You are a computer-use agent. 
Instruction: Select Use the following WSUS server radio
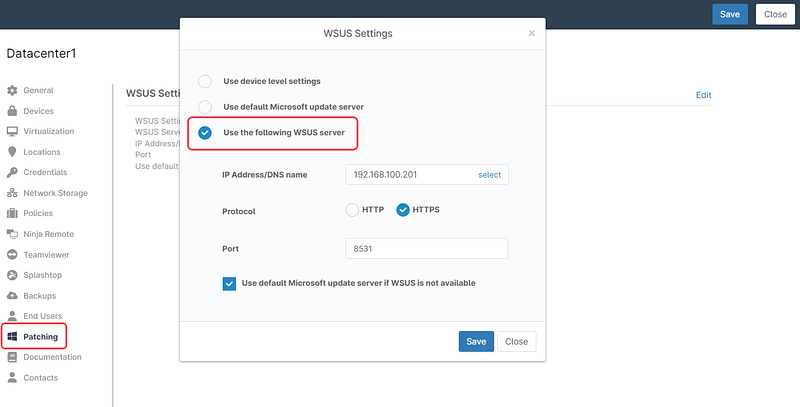click(205, 133)
